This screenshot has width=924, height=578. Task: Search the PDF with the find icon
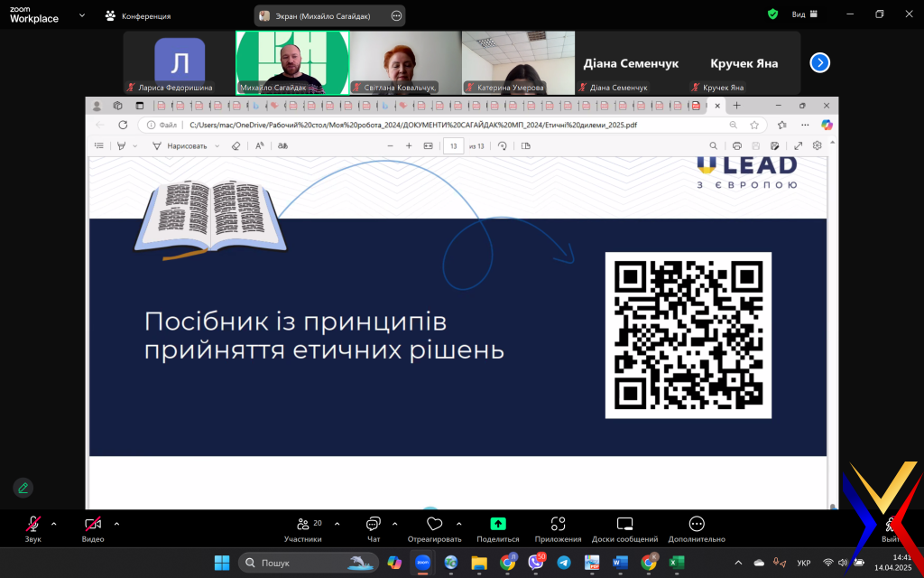(713, 145)
